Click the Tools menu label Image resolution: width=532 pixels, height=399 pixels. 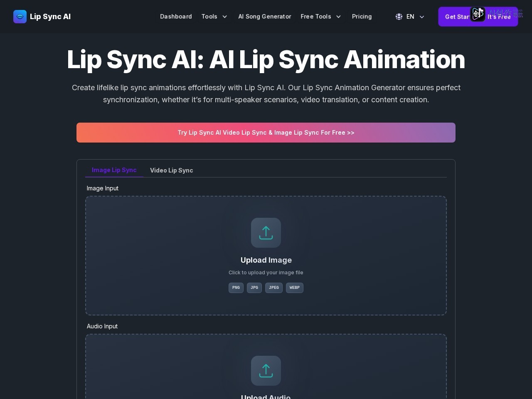click(x=209, y=17)
